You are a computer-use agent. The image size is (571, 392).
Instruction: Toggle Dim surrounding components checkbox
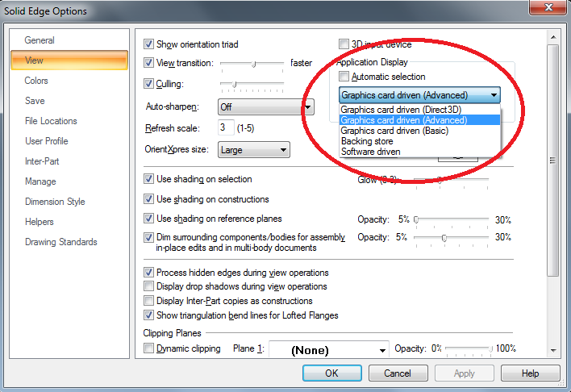(x=148, y=237)
